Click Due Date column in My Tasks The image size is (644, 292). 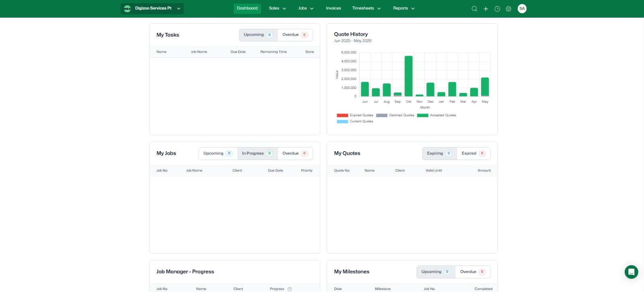coord(238,52)
